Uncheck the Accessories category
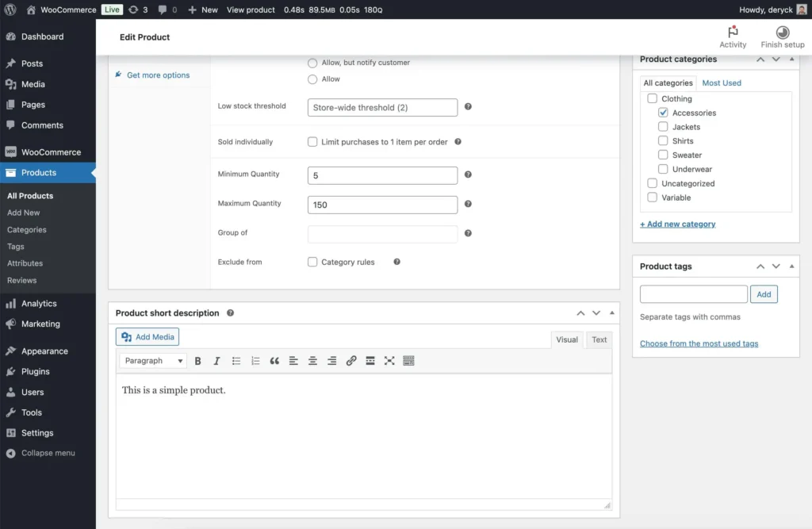The image size is (812, 529). coord(663,113)
